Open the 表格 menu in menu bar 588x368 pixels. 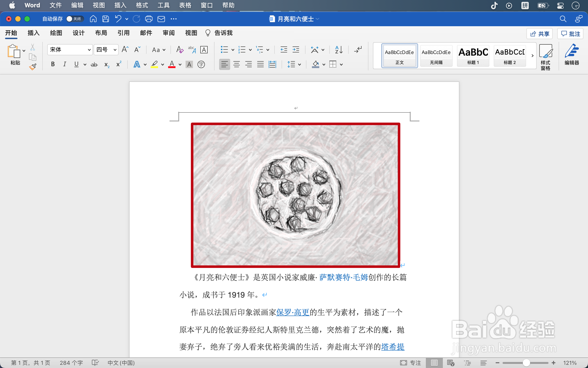[185, 5]
